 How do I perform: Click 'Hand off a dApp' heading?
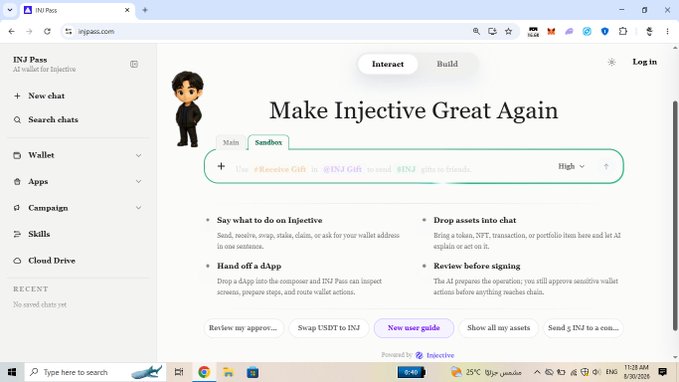tap(249, 266)
